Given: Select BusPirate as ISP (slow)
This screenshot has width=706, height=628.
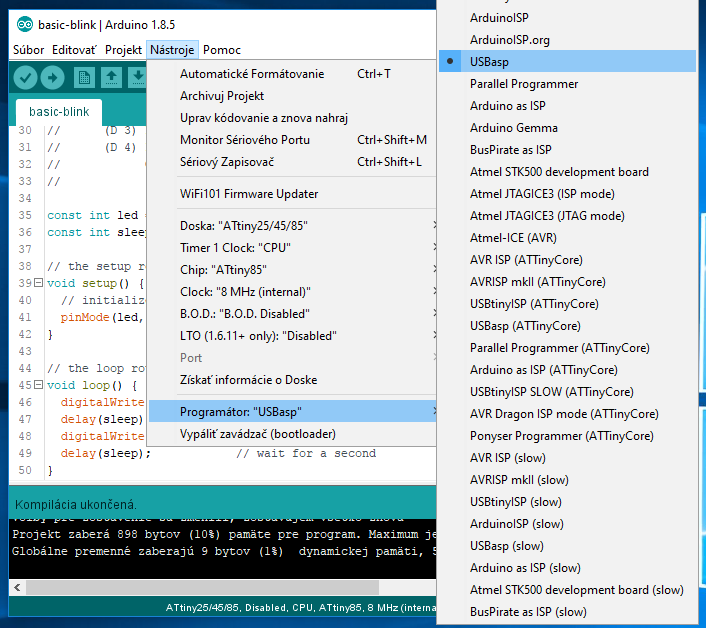Looking at the screenshot, I should [x=567, y=612].
